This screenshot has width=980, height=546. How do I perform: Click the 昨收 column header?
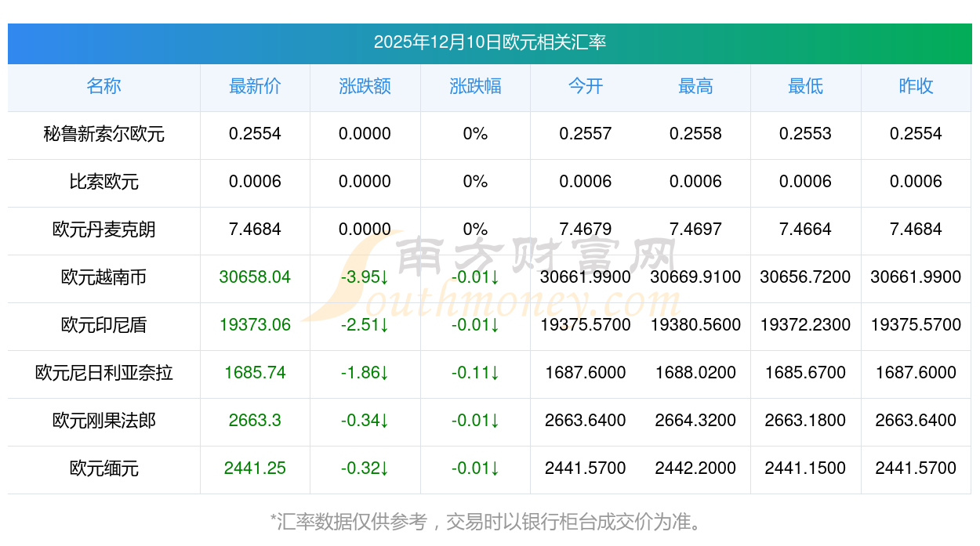pyautogui.click(x=916, y=86)
